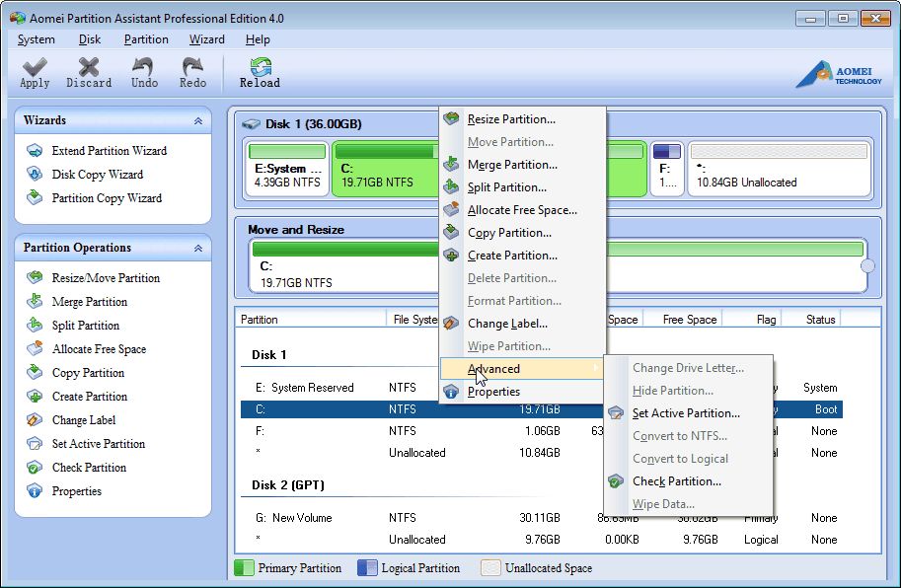Click the Free Space column header
The image size is (901, 588).
683,320
